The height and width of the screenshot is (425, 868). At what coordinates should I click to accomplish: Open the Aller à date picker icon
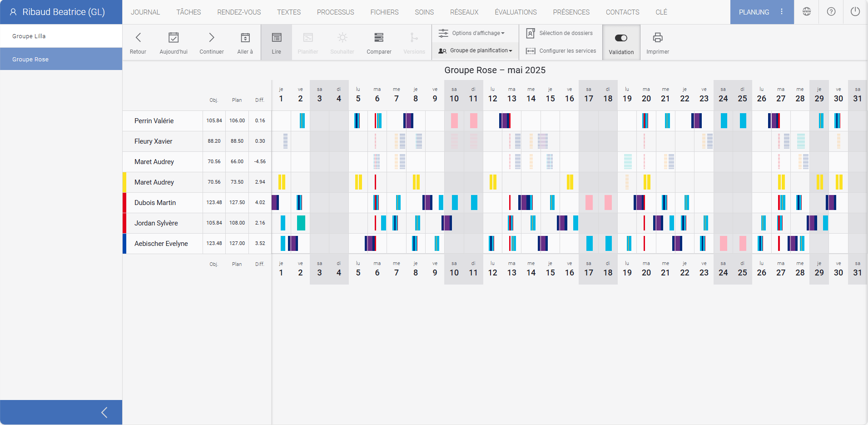[x=245, y=42]
